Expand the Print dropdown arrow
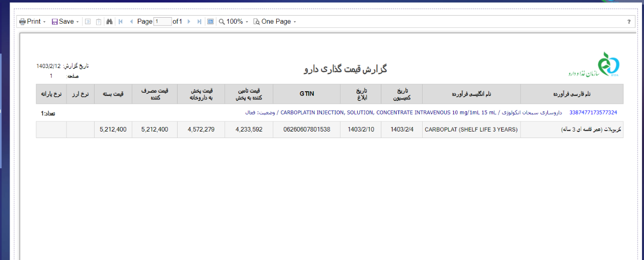This screenshot has width=644, height=260. (x=44, y=22)
